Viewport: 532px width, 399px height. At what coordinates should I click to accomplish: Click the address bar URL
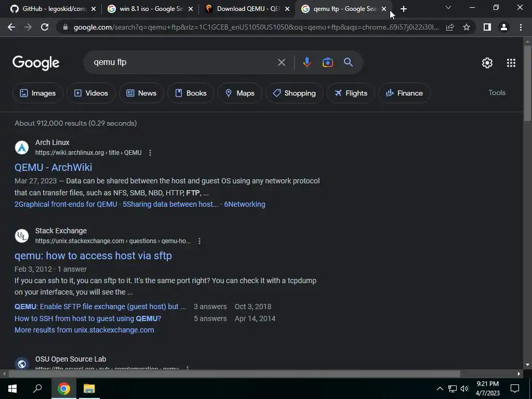coord(256,27)
